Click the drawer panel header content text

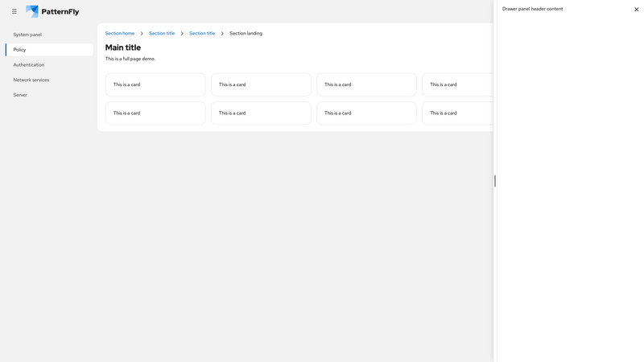coord(532,9)
